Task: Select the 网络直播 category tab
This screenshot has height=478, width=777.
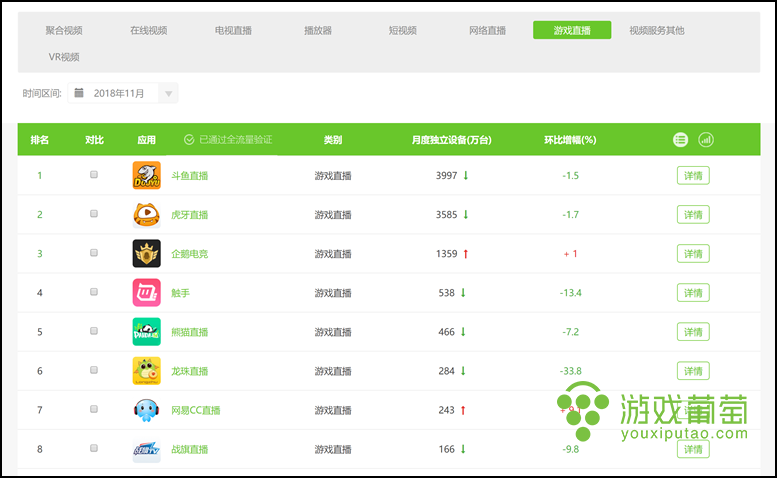Action: [488, 30]
